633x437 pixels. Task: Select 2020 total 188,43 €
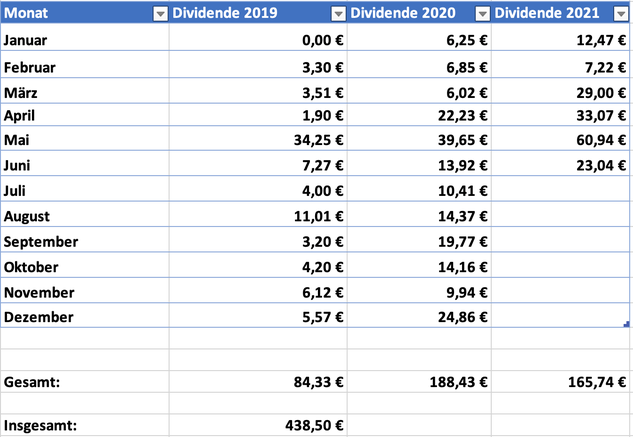point(419,381)
